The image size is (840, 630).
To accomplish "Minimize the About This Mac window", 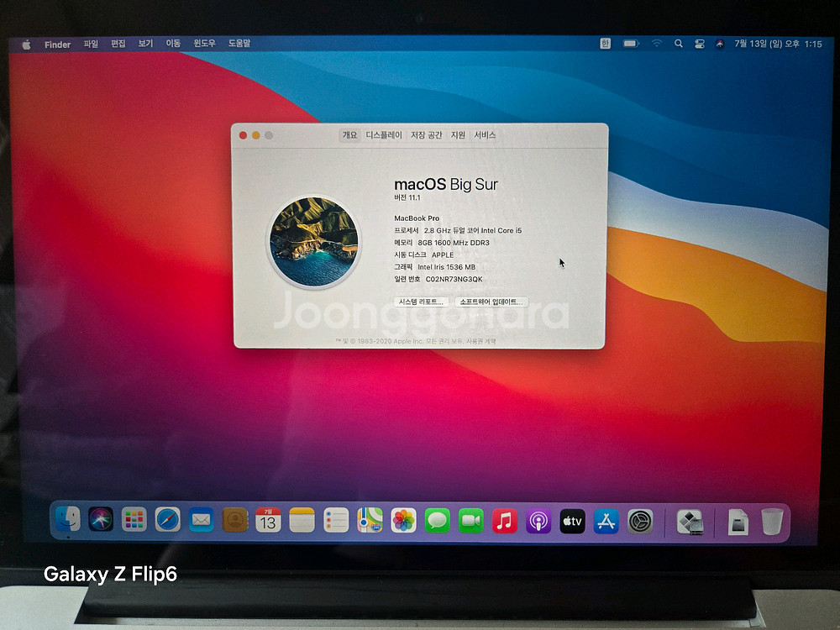I will (256, 135).
